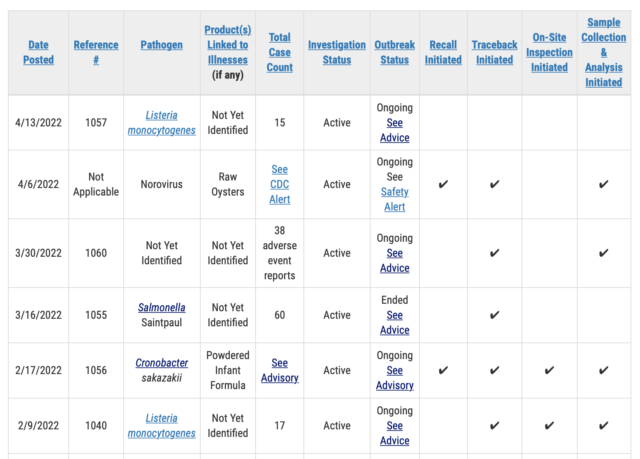640x459 pixels.
Task: Open See CDC Alert for Norovirus
Action: [x=280, y=184]
